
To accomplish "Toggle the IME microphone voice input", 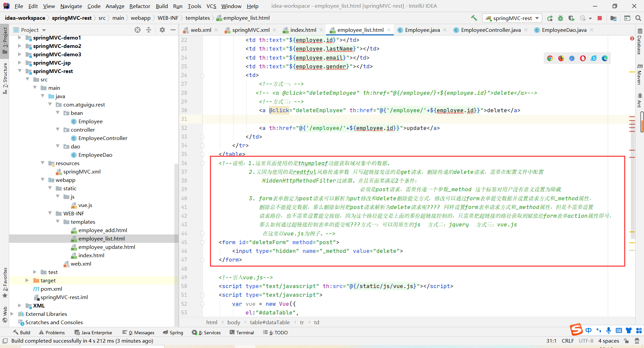I will point(608,330).
